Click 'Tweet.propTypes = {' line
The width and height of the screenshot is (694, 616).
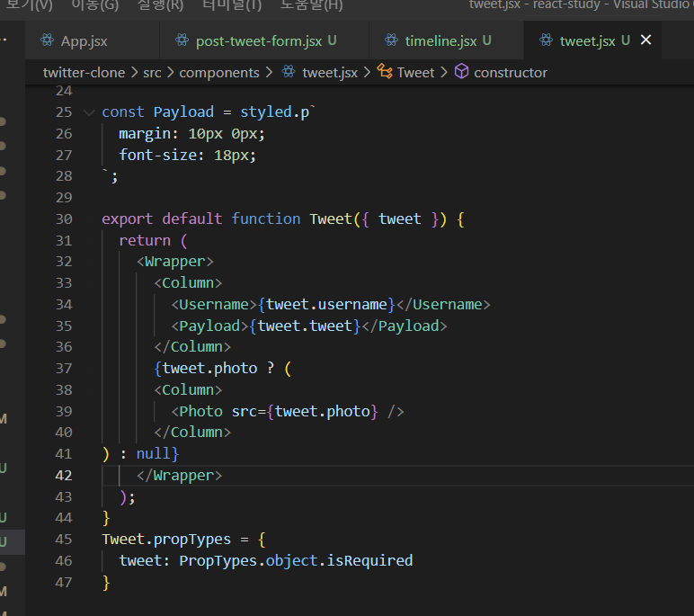[x=183, y=540]
